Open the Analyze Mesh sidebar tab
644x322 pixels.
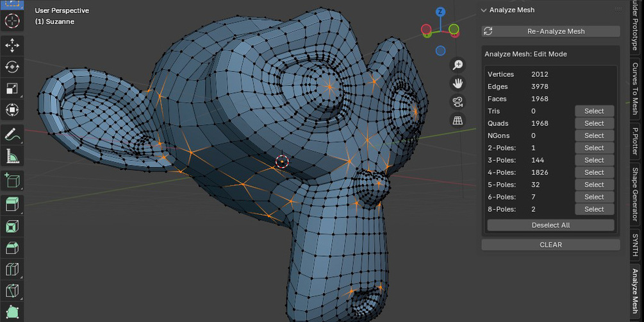pos(635,291)
